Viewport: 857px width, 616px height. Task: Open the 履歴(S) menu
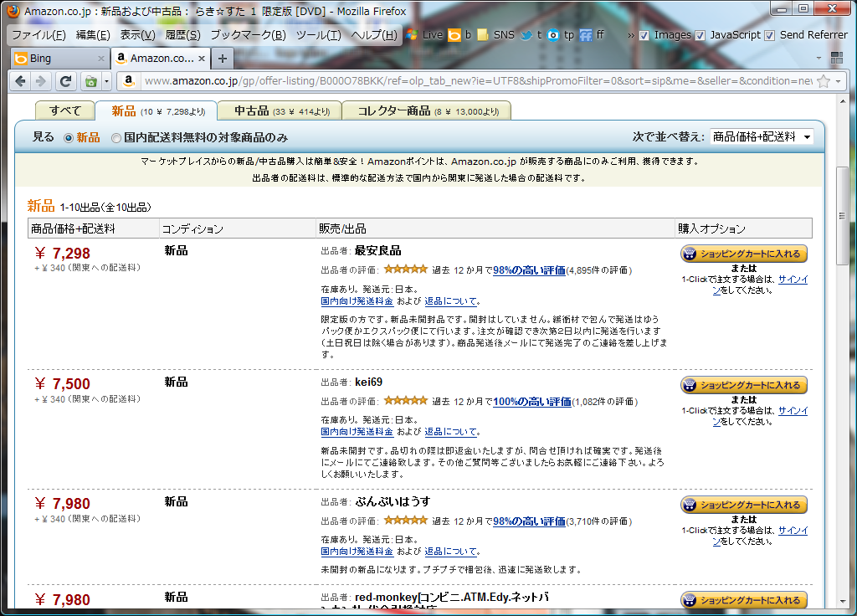click(x=182, y=35)
